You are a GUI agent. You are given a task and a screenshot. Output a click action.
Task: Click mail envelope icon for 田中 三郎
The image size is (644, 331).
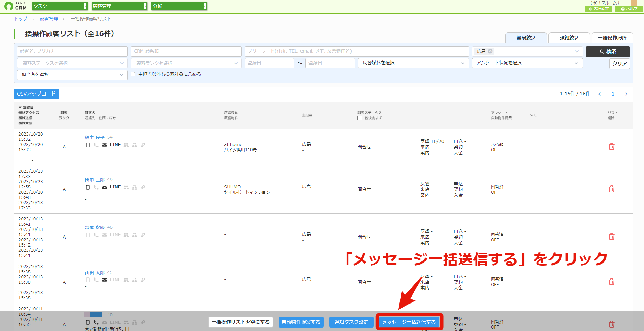105,187
